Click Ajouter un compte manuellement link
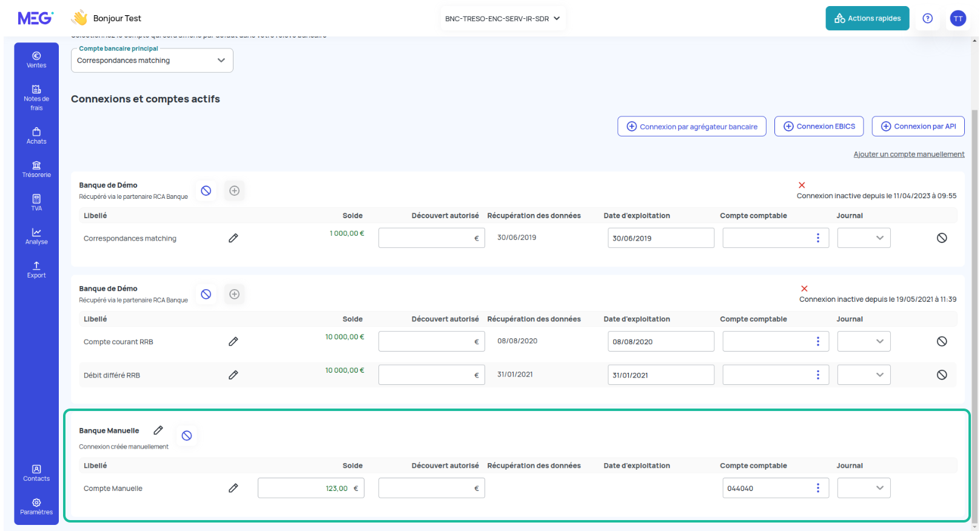Screen dimensions: 980x531 [909, 154]
